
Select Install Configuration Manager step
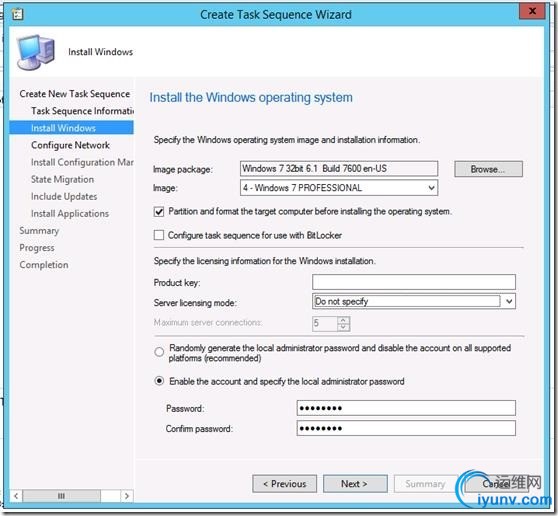coord(82,162)
